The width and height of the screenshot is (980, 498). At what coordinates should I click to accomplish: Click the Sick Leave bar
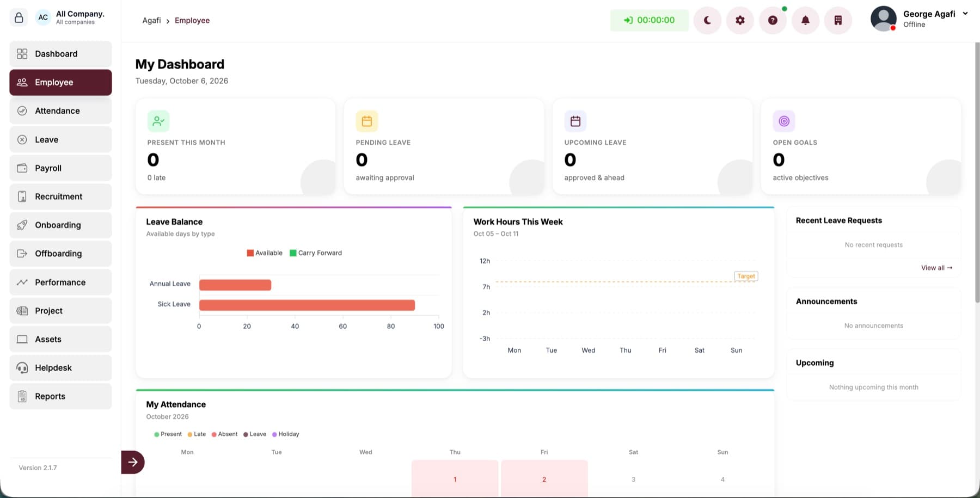[307, 305]
